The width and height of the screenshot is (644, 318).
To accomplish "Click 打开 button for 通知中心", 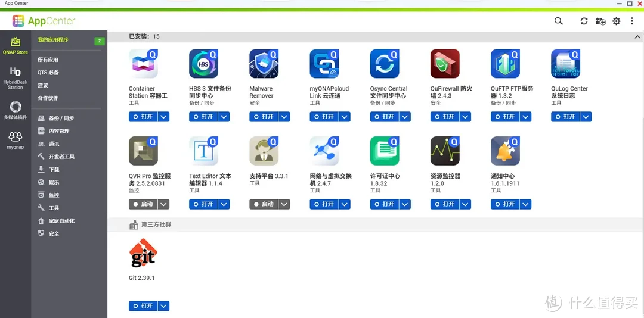I will coord(506,204).
